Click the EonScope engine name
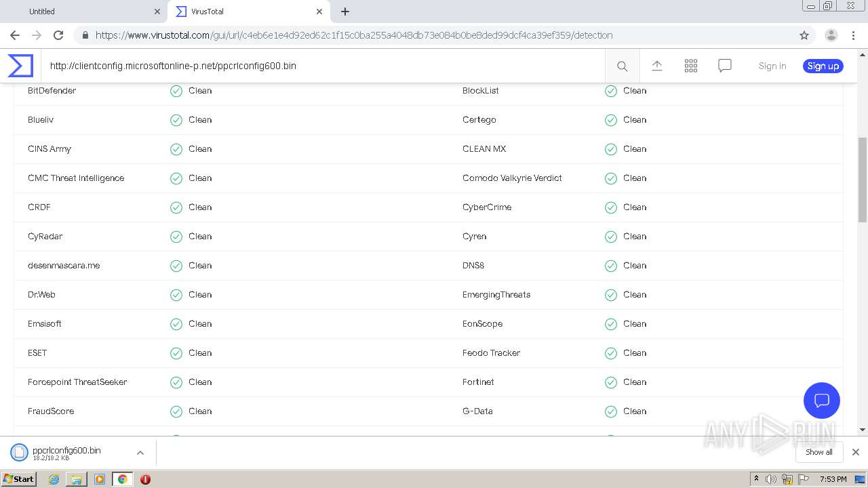The height and width of the screenshot is (488, 868). 483,324
